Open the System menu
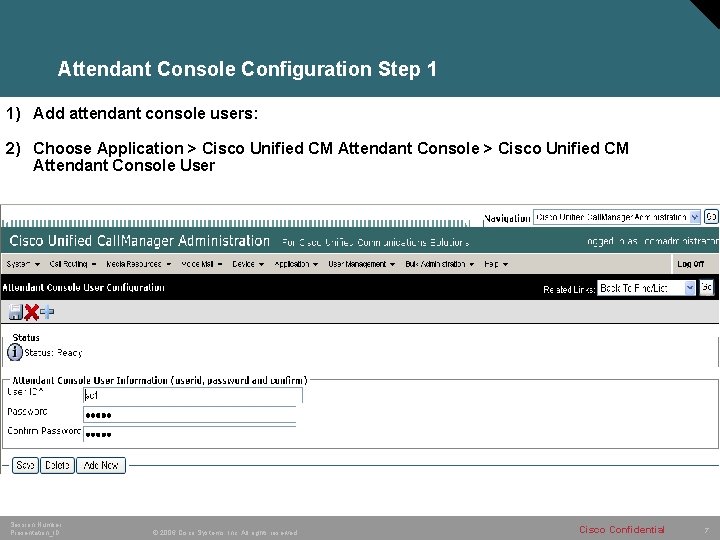 (x=23, y=264)
